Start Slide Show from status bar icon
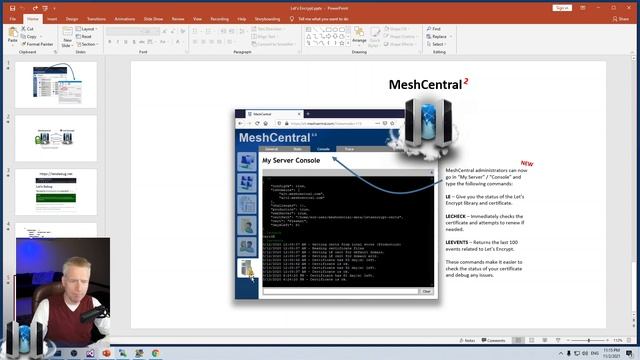Image resolution: width=640 pixels, height=360 pixels. point(558,340)
